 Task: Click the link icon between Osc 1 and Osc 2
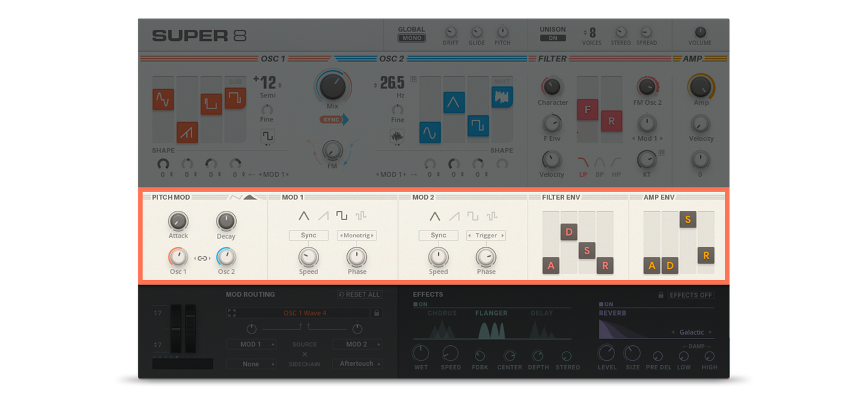[202, 258]
